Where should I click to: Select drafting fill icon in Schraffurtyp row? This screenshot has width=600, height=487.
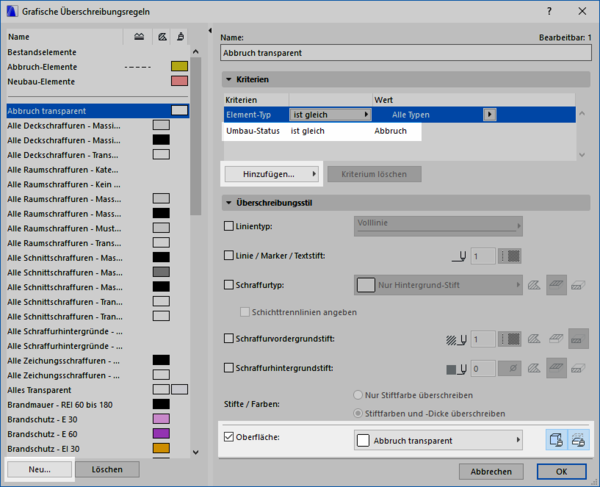(534, 285)
